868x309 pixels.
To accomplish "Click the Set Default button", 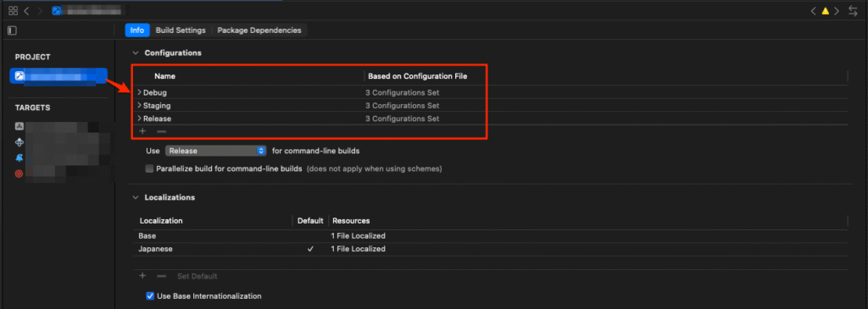I will pyautogui.click(x=197, y=276).
